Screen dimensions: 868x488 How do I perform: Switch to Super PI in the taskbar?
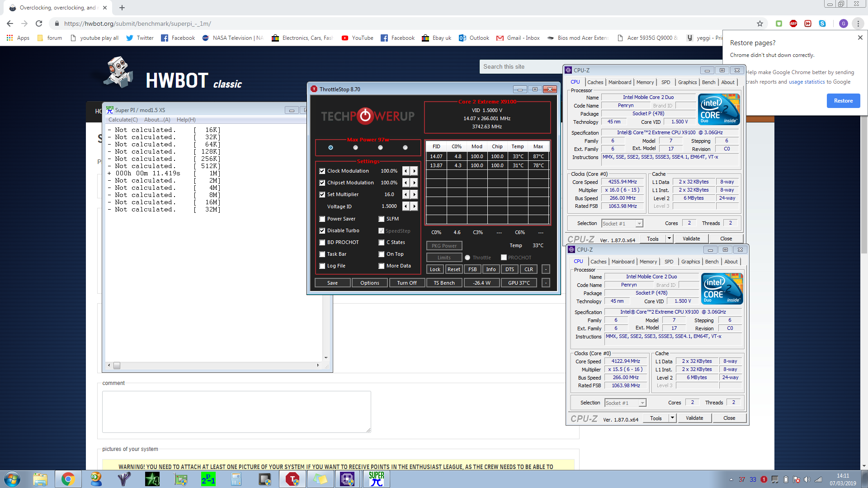point(376,479)
